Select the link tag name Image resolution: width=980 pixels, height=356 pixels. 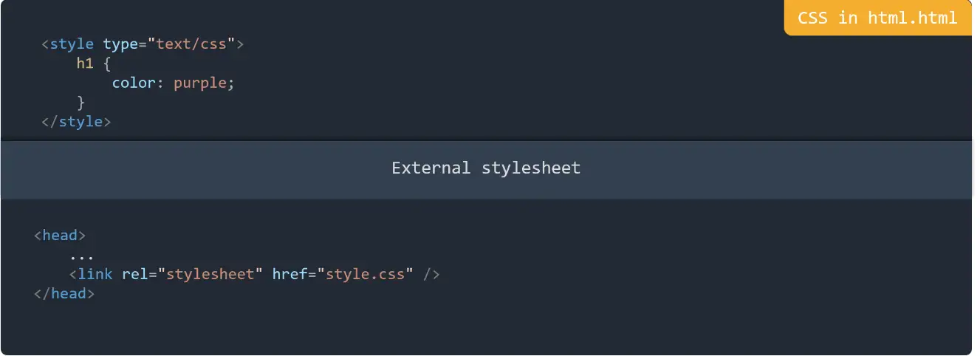coord(95,274)
